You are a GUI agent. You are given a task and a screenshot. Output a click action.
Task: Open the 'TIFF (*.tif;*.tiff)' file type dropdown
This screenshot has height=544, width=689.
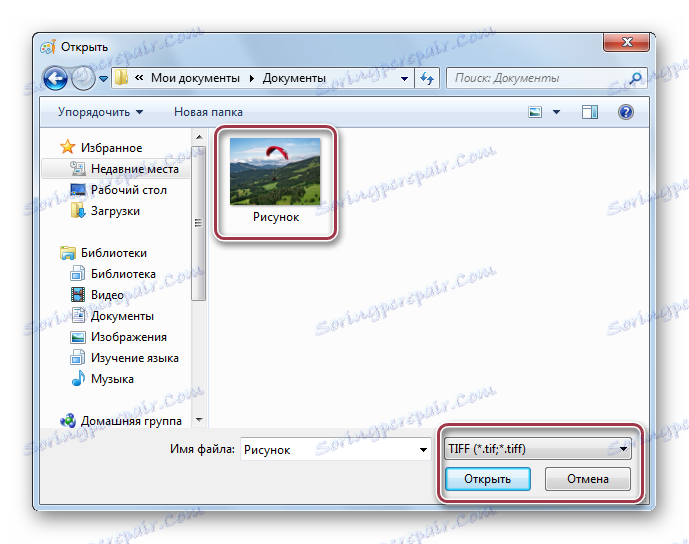(x=537, y=449)
